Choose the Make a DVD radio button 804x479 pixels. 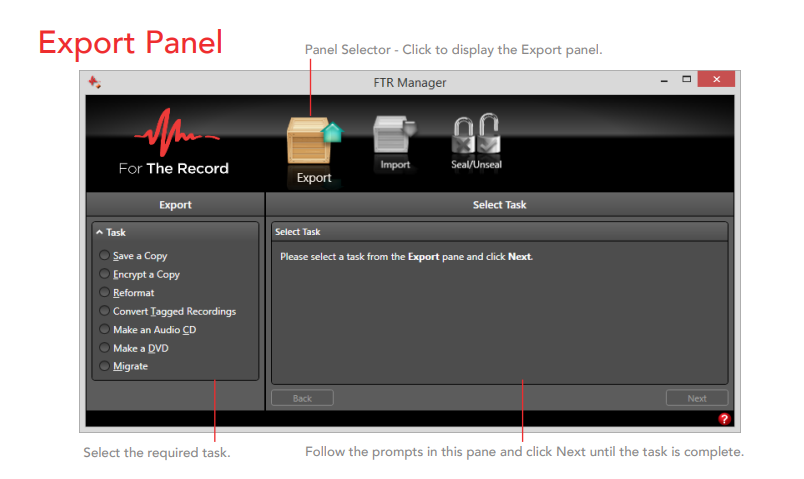click(x=105, y=347)
